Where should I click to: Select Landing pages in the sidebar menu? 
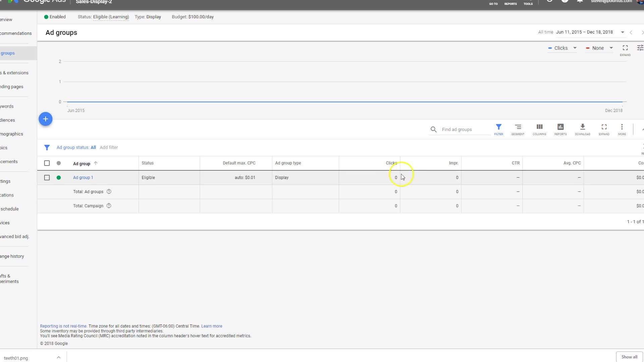12,86
